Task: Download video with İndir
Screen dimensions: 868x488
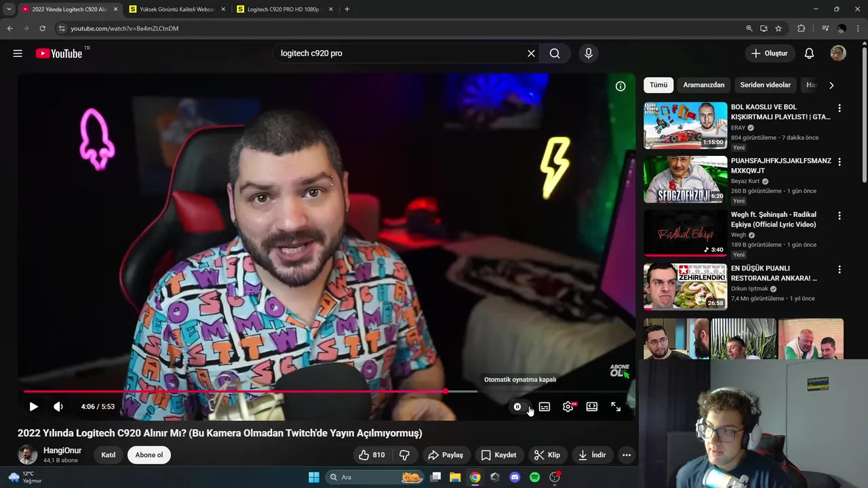Action: point(591,455)
